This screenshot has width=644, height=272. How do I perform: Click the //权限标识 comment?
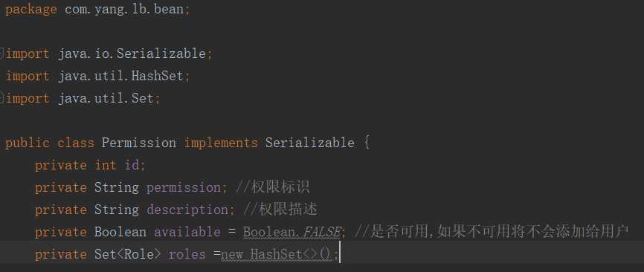(273, 187)
